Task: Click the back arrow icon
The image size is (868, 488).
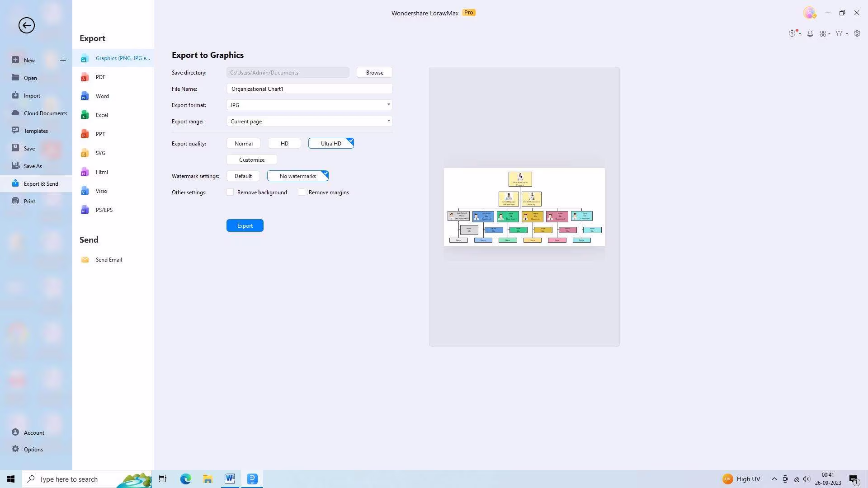Action: coord(26,25)
